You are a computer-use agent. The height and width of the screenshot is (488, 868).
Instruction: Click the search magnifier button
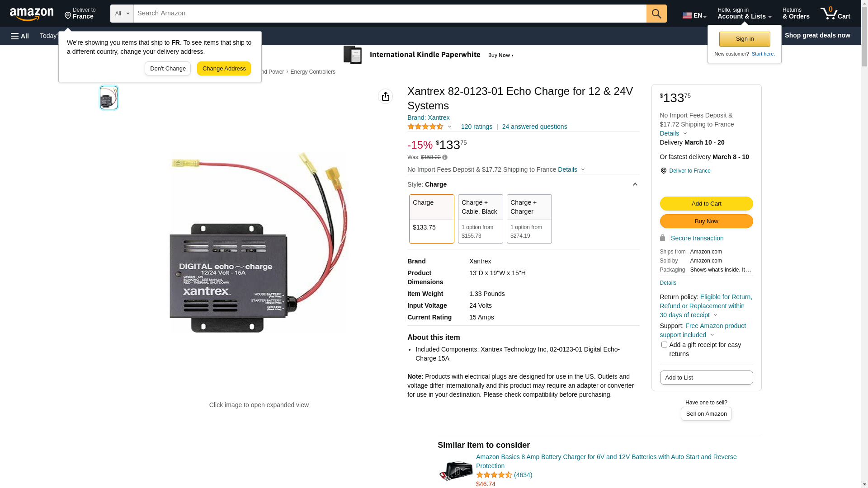tap(656, 14)
